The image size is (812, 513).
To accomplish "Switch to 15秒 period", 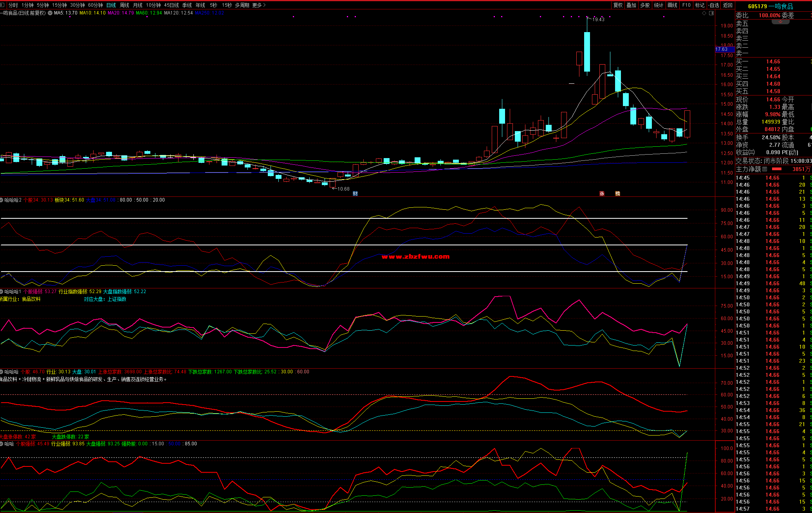I will click(x=227, y=5).
